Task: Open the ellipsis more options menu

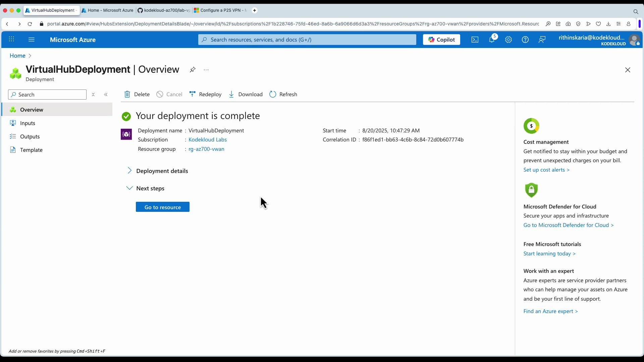Action: click(206, 70)
